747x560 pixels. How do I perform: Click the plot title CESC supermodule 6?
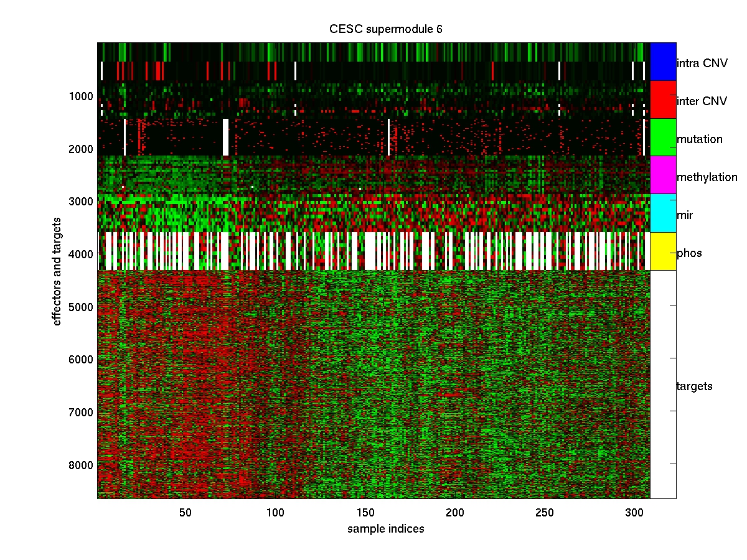[386, 29]
